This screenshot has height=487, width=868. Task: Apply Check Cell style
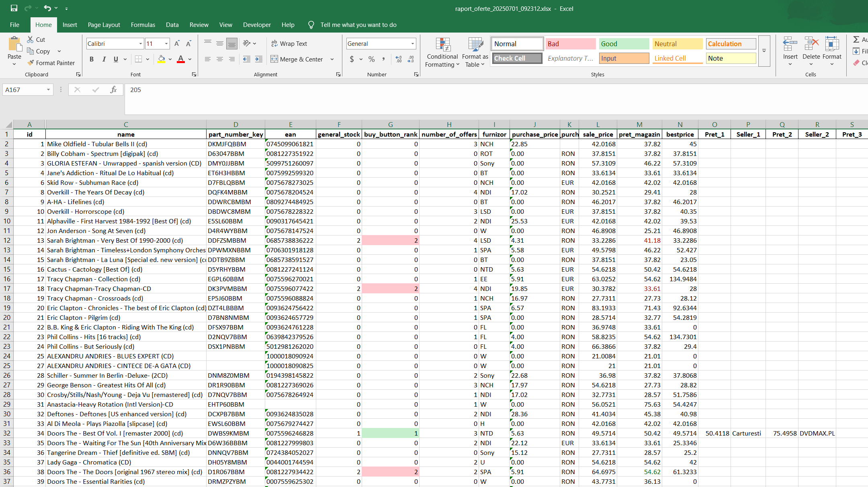(517, 58)
